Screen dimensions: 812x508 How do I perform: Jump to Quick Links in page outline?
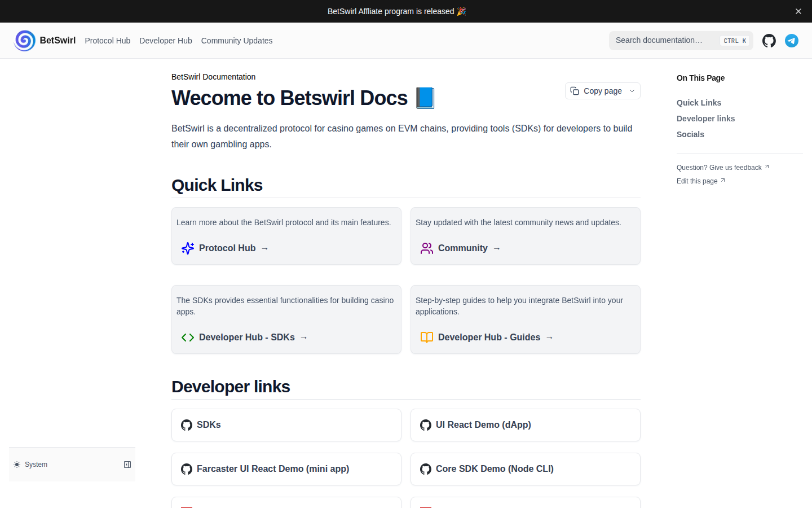[x=699, y=103]
